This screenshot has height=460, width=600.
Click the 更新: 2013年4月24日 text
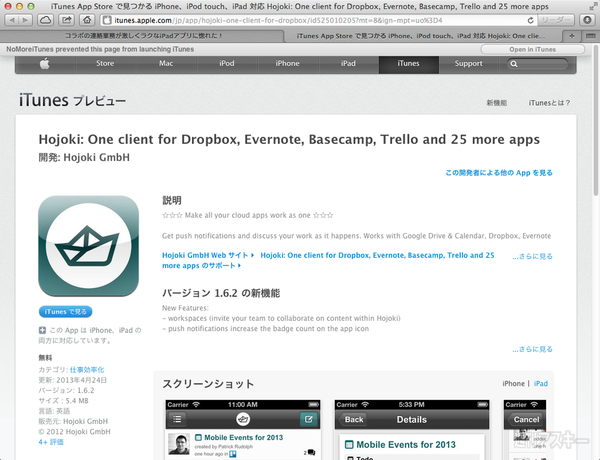click(73, 380)
